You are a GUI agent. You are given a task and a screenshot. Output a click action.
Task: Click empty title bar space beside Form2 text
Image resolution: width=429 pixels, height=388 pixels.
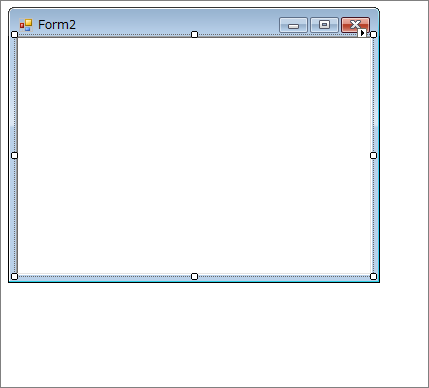pos(177,25)
